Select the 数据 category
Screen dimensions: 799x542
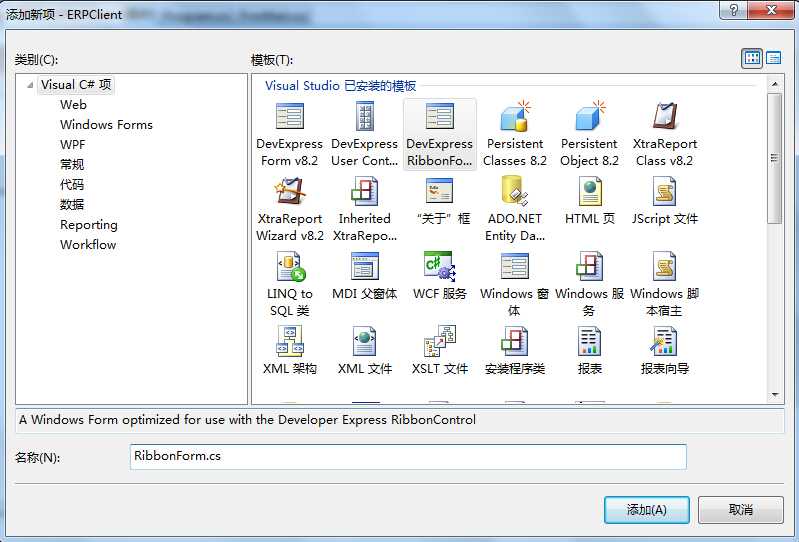click(72, 204)
